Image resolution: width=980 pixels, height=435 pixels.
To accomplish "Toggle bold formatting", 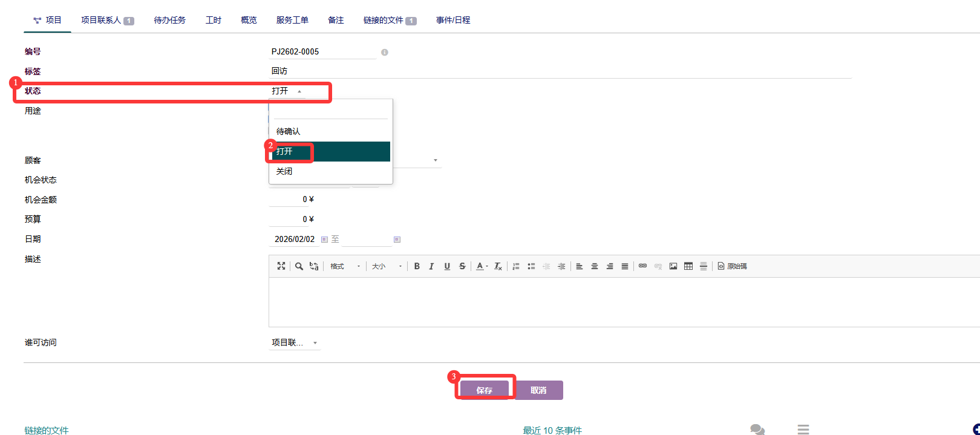I will (417, 266).
